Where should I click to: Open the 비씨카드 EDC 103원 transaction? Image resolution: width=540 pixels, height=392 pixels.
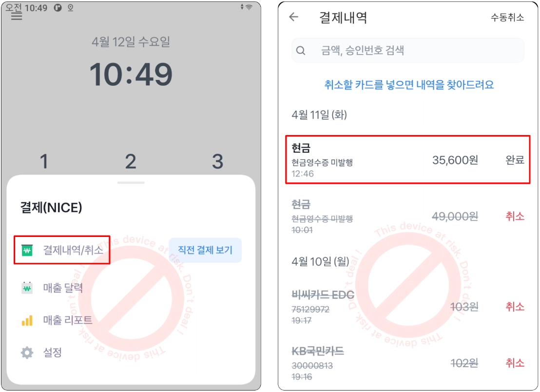click(408, 307)
